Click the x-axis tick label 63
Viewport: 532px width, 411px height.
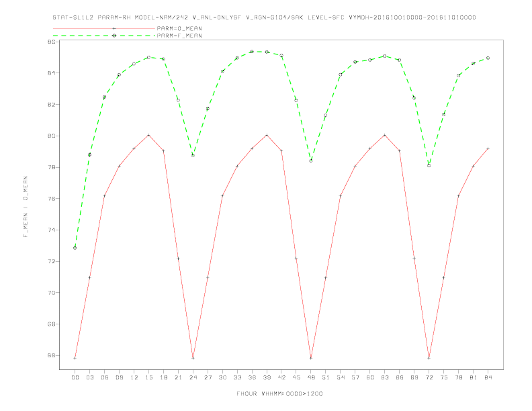(x=385, y=377)
